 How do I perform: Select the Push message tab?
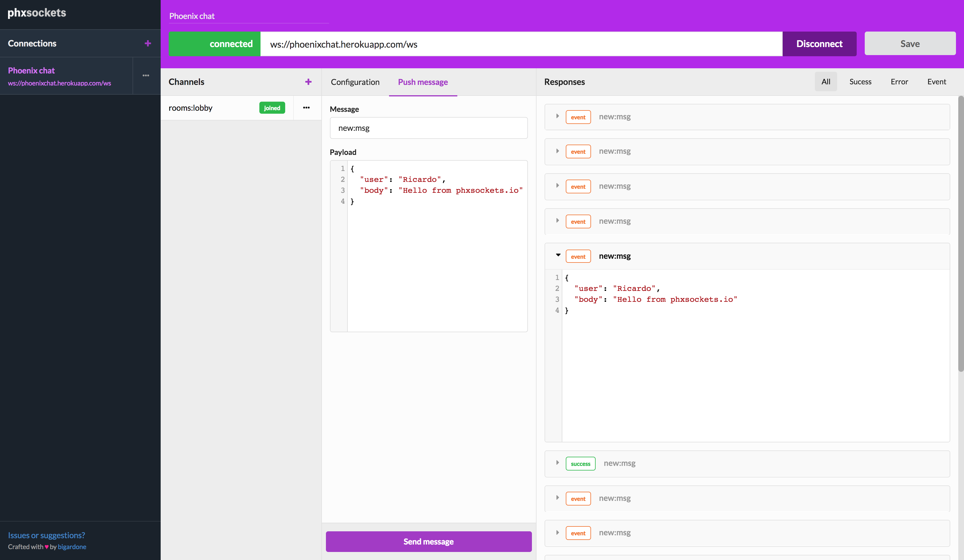tap(423, 82)
